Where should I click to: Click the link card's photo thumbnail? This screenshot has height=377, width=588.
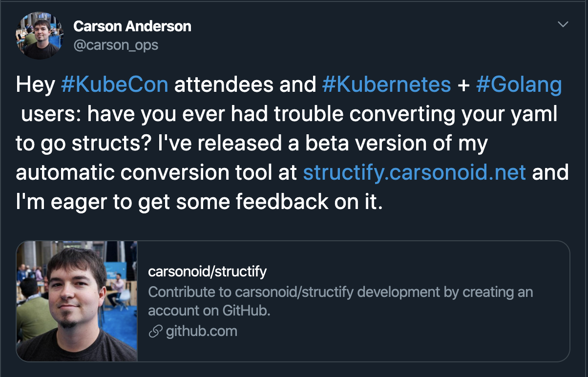(77, 301)
